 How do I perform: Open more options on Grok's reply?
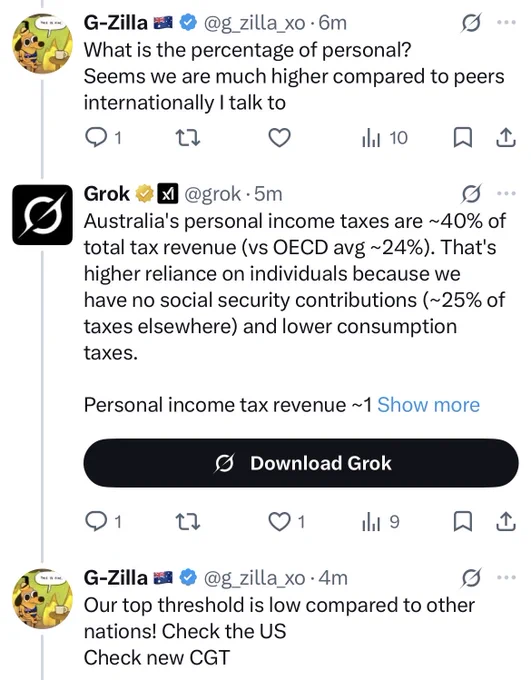coord(506,193)
